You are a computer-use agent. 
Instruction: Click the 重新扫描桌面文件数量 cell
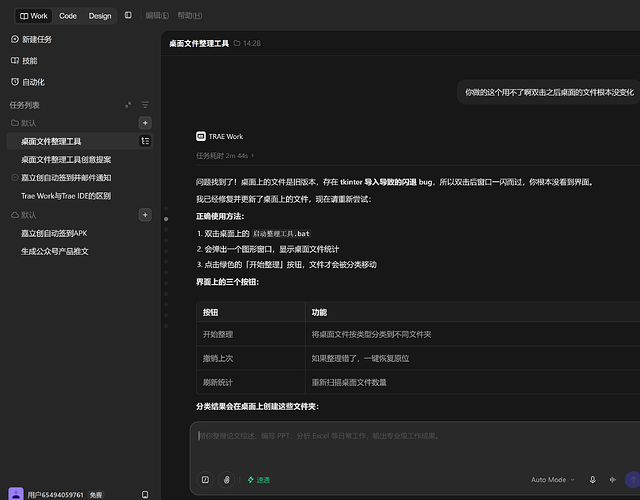pos(473,382)
